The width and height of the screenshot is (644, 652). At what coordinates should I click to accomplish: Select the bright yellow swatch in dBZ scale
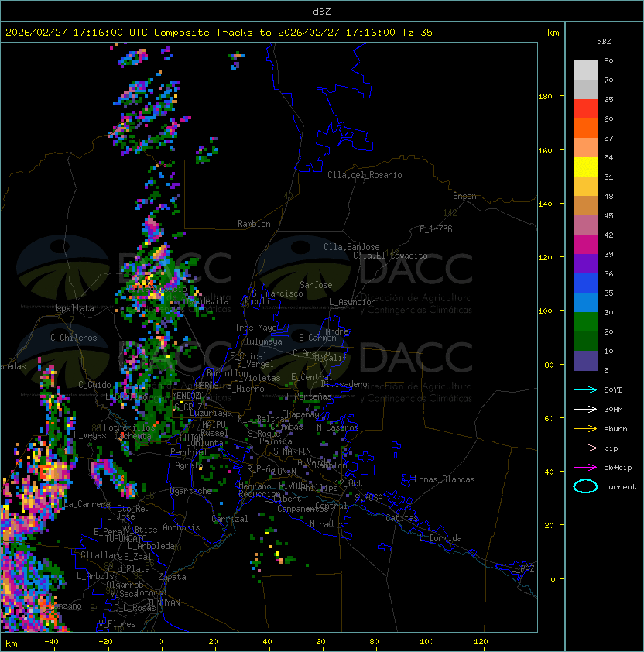(x=585, y=167)
